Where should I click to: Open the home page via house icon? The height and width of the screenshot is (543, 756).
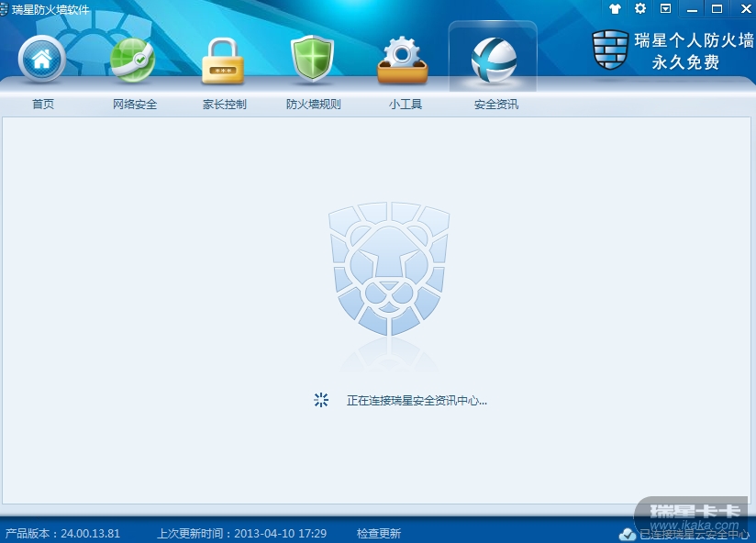(42, 60)
